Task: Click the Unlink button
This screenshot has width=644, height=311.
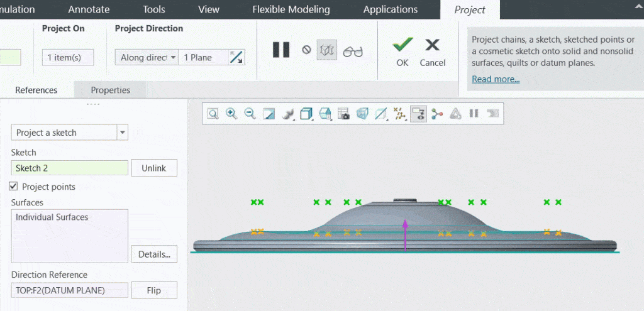Action: pos(154,168)
